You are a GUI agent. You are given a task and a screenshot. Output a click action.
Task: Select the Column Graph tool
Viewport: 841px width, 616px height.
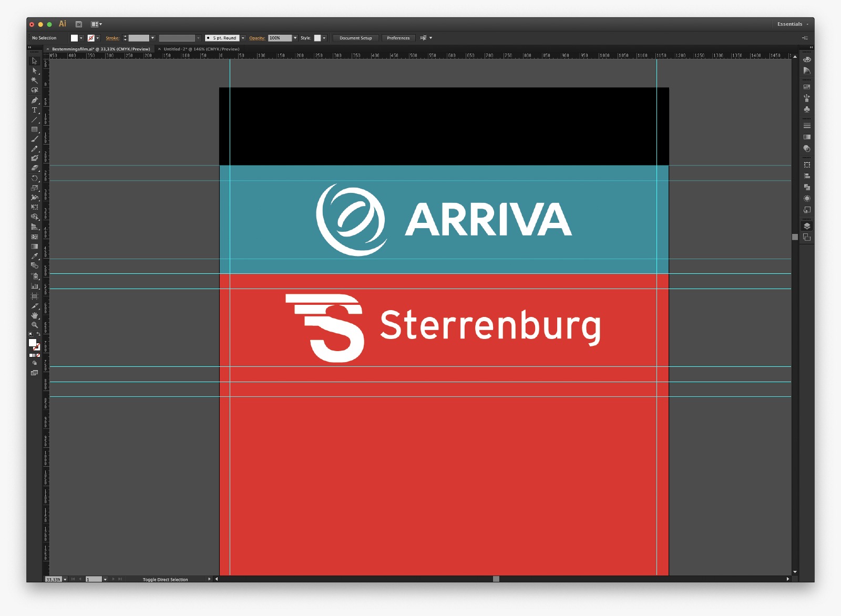tap(35, 286)
